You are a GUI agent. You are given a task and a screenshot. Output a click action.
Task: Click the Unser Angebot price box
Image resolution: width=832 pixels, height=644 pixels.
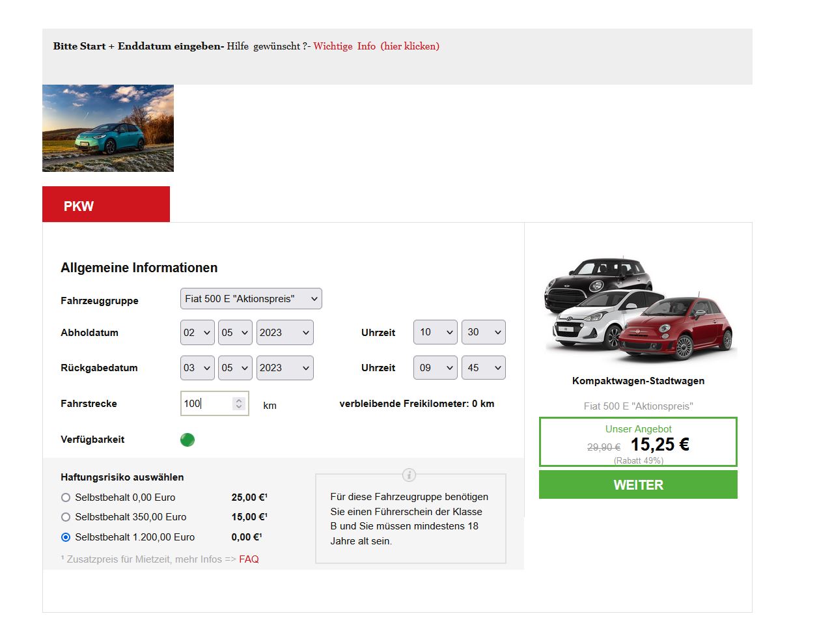[638, 442]
